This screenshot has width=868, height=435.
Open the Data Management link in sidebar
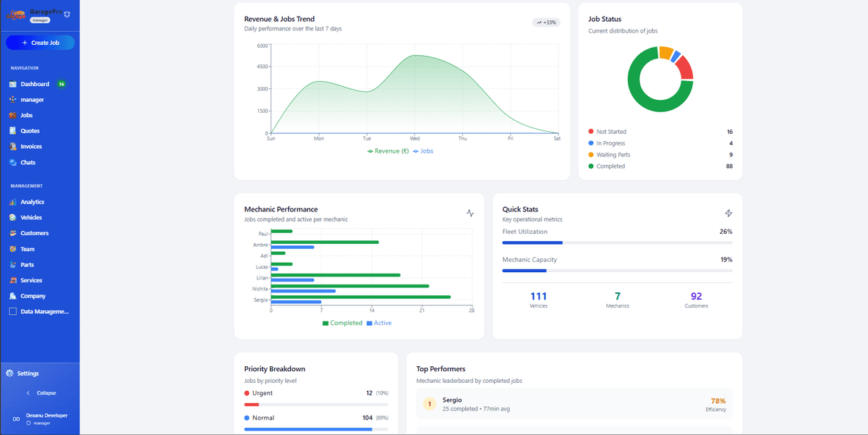point(43,312)
